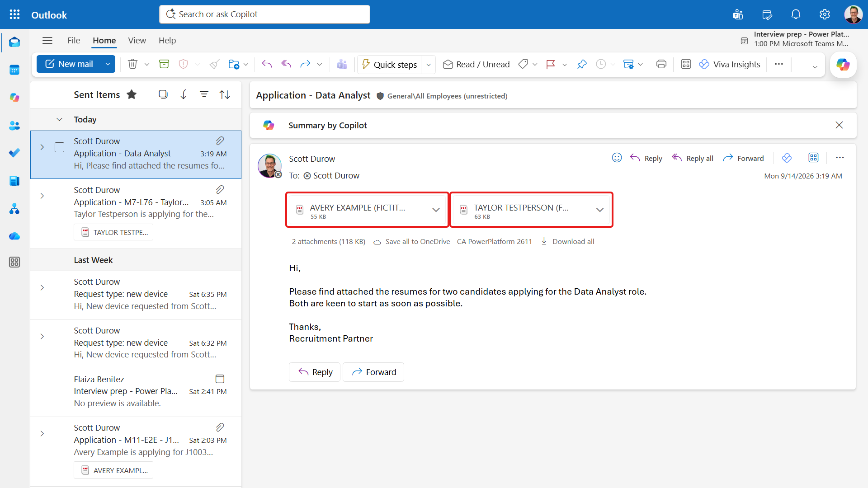The width and height of the screenshot is (868, 488).
Task: Select the Home tab
Action: pyautogui.click(x=104, y=41)
